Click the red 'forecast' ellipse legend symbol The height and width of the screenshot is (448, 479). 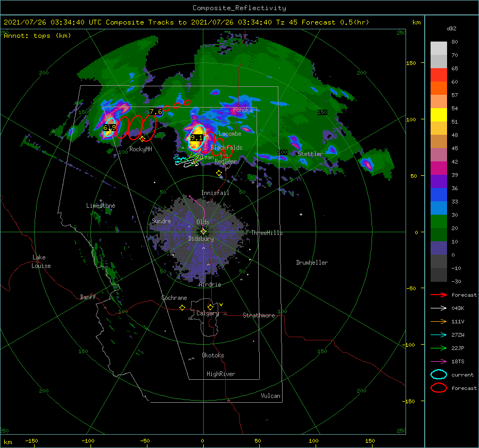tap(439, 388)
